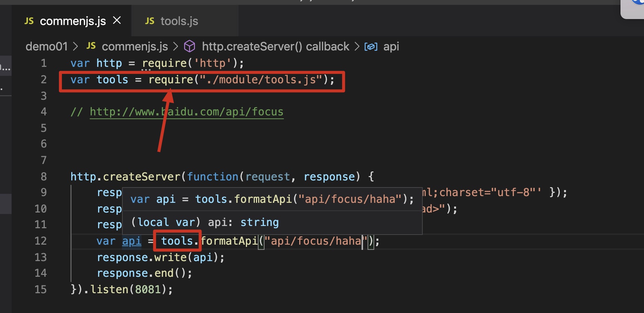Click line number 2 in gutter
Viewport: 644px width, 313px height.
tap(44, 79)
